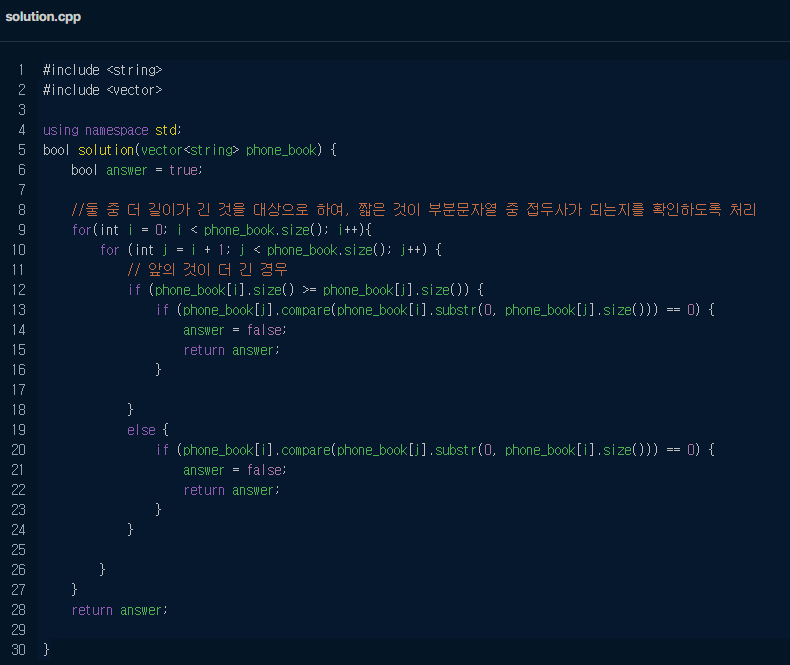
Task: Click 'return answer;' on line 15
Action: click(x=231, y=350)
